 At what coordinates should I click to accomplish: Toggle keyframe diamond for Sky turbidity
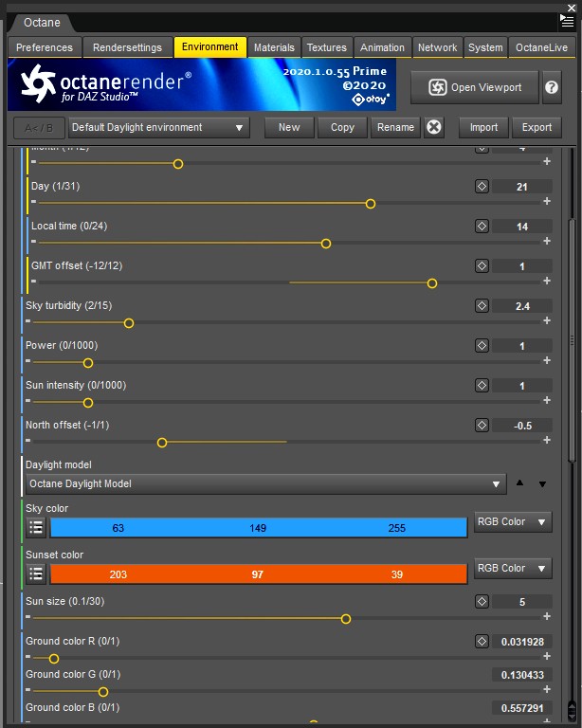(482, 306)
